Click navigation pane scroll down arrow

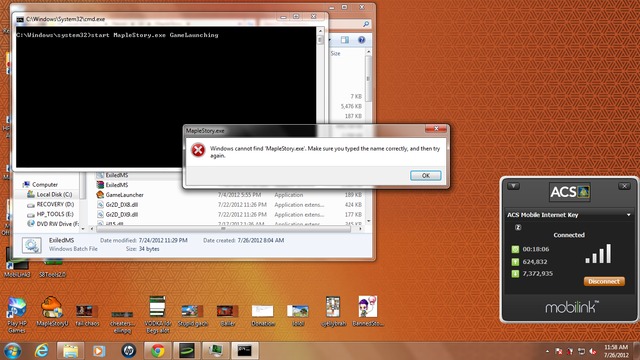click(83, 229)
